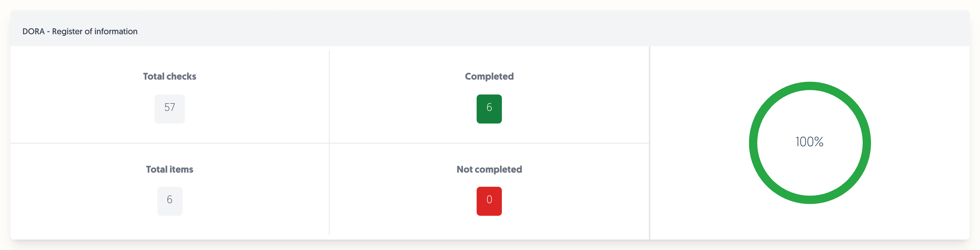Viewport: 980px width, 250px height.
Task: Open the gray Total items badge showing 6
Action: (x=170, y=201)
